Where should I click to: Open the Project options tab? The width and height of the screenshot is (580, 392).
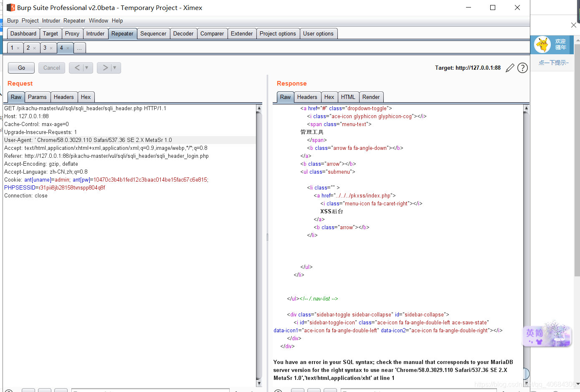(x=278, y=34)
